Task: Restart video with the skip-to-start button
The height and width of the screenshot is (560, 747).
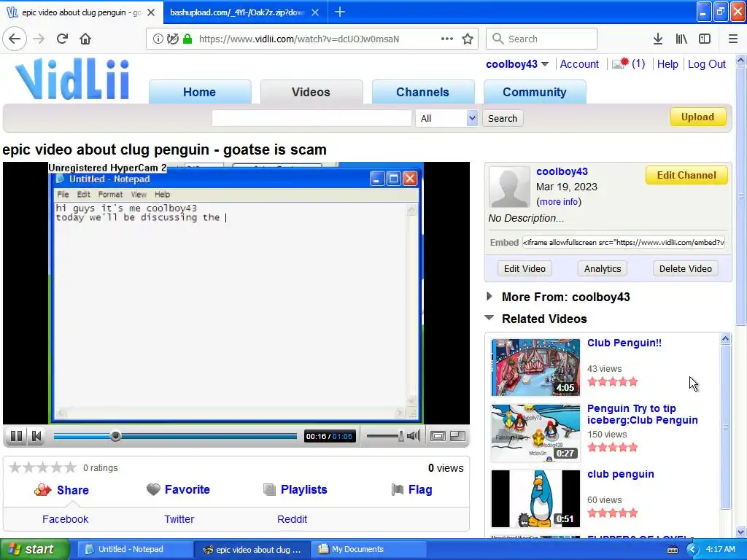Action: (x=36, y=436)
